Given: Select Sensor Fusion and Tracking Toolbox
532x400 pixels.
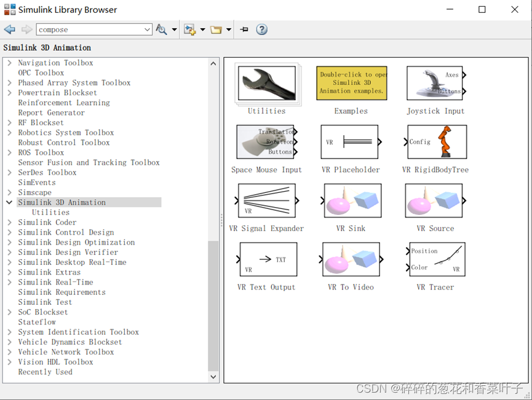Looking at the screenshot, I should tap(89, 162).
